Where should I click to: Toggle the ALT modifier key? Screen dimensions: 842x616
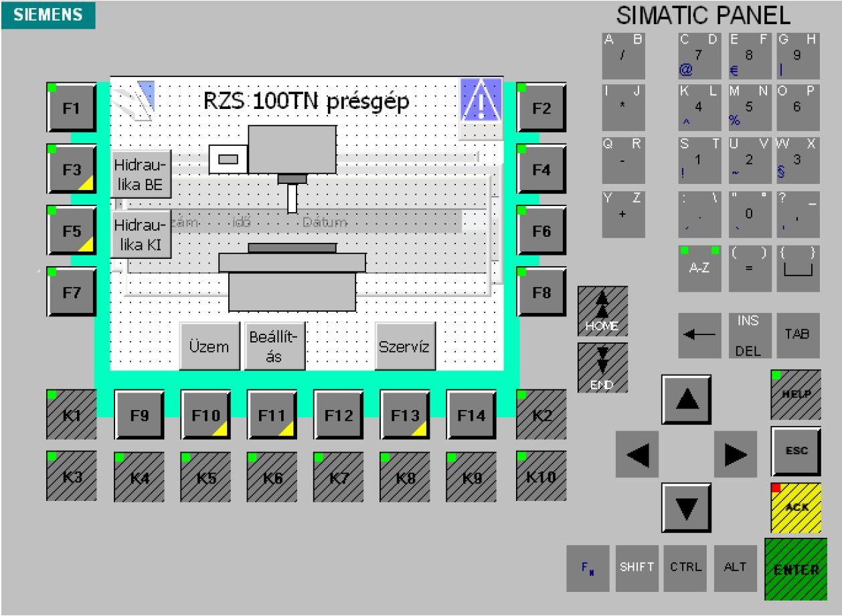coord(735,569)
